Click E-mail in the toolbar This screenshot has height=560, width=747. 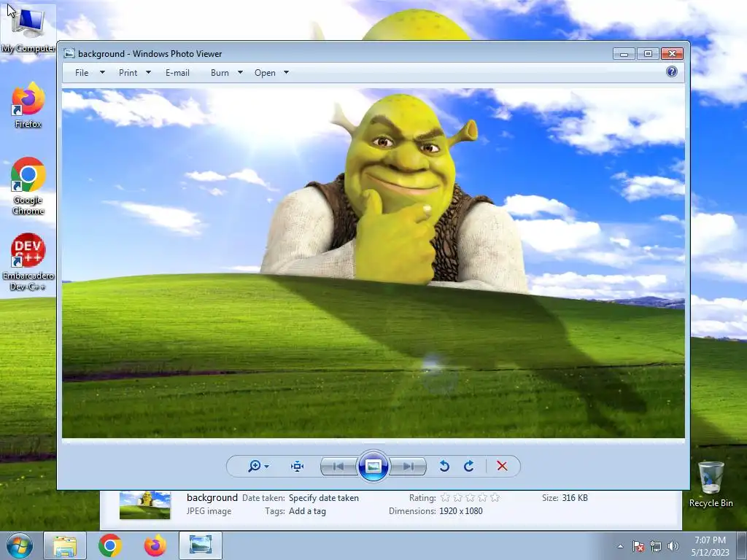pos(178,73)
